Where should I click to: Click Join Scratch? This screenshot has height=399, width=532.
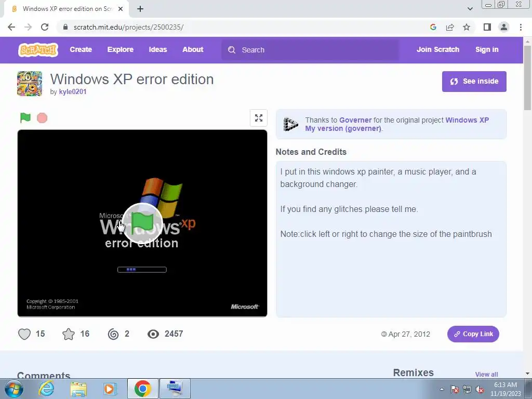(437, 49)
